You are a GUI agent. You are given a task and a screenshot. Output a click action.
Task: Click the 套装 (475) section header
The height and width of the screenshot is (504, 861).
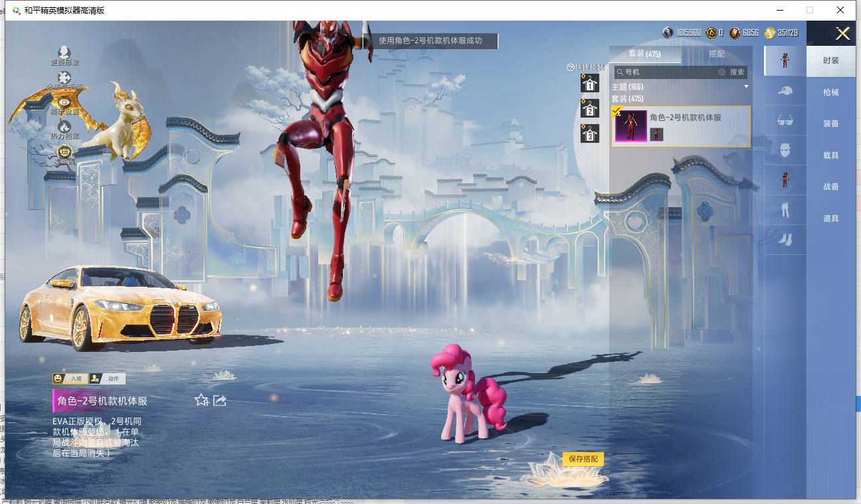[627, 99]
